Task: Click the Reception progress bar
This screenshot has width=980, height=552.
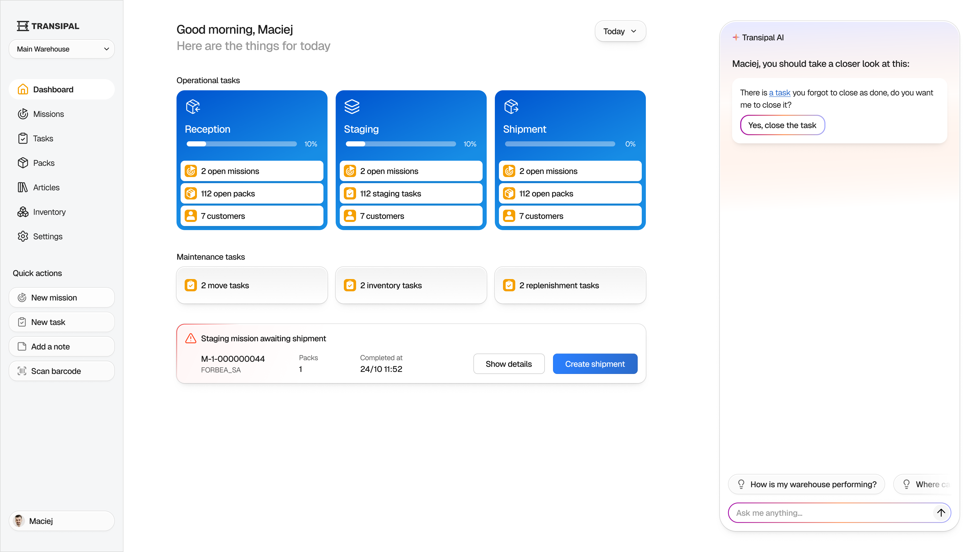Action: click(242, 144)
